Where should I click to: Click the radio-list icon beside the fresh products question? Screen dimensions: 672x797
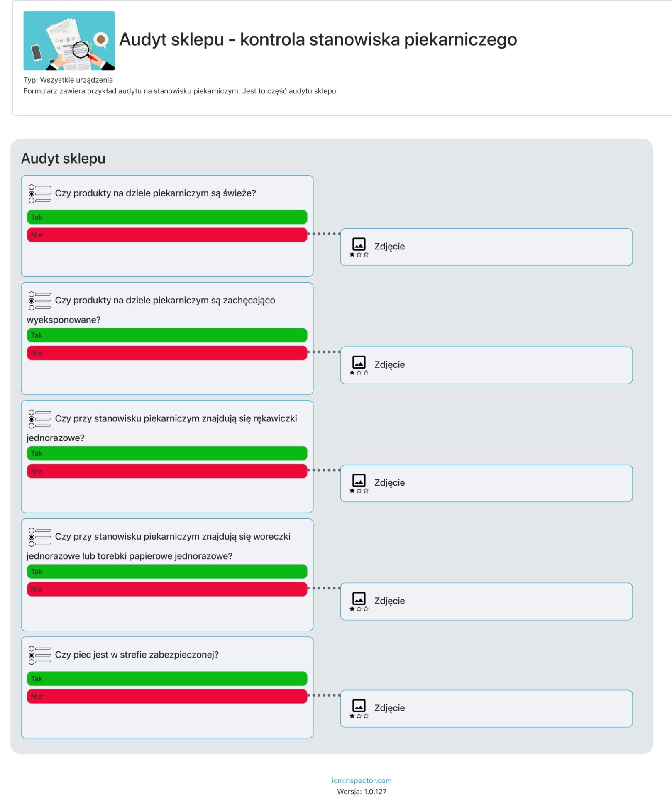39,194
